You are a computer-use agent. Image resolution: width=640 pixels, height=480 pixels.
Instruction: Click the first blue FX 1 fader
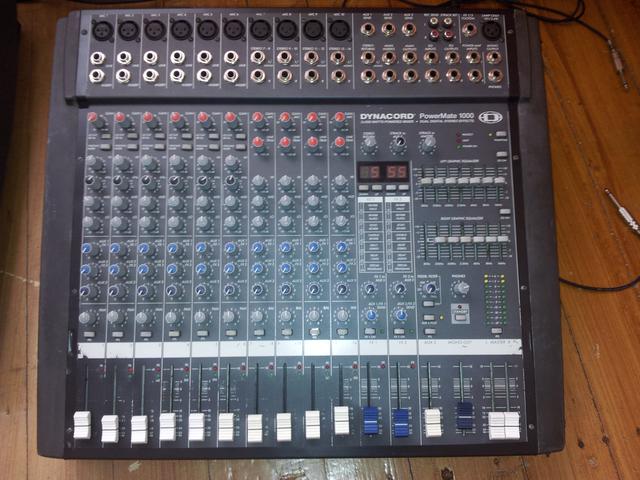[371, 421]
